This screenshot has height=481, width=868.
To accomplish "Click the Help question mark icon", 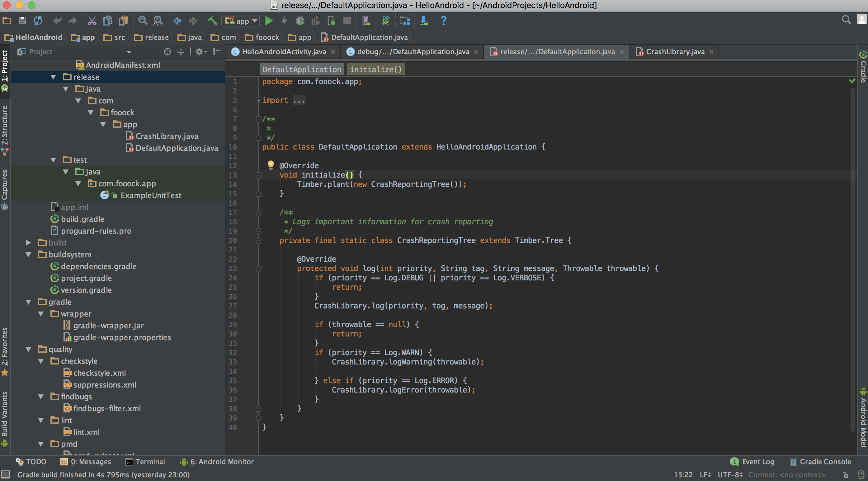I will pos(443,21).
